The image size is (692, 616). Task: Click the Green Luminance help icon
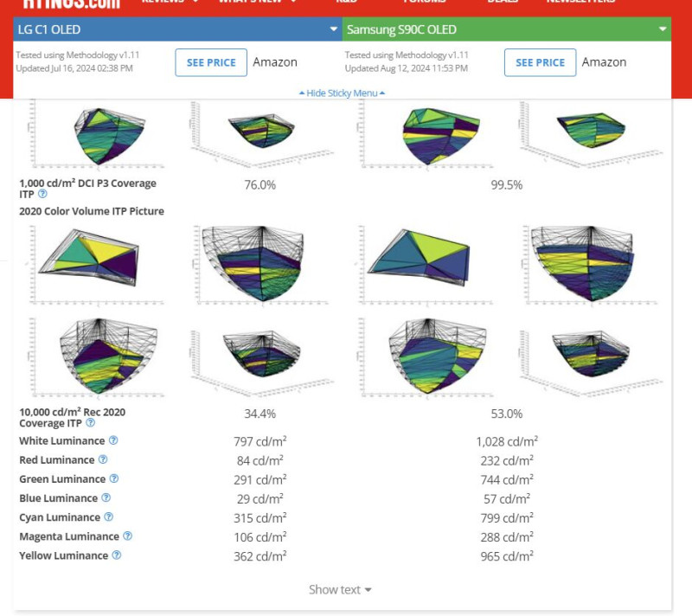coord(114,478)
